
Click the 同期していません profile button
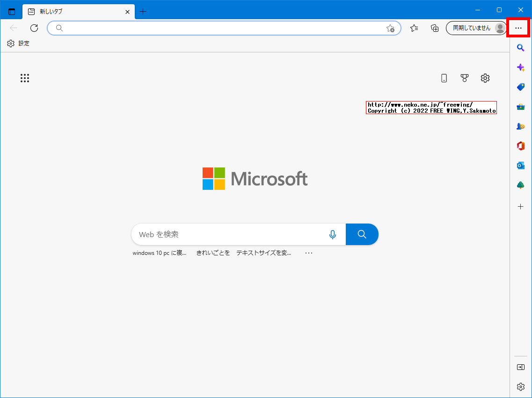tap(475, 28)
